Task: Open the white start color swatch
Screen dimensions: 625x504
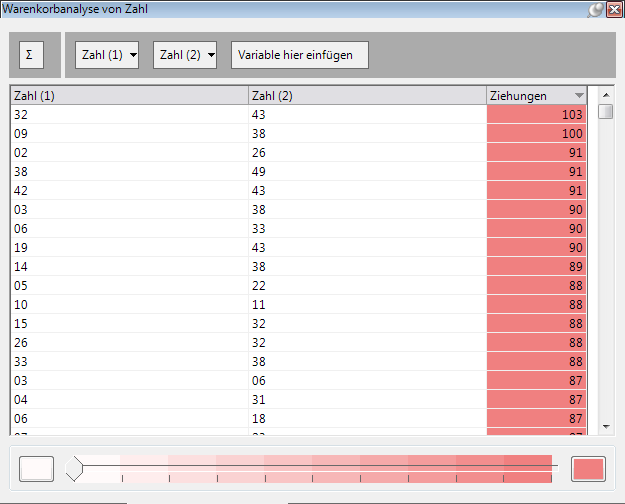Action: [36, 469]
